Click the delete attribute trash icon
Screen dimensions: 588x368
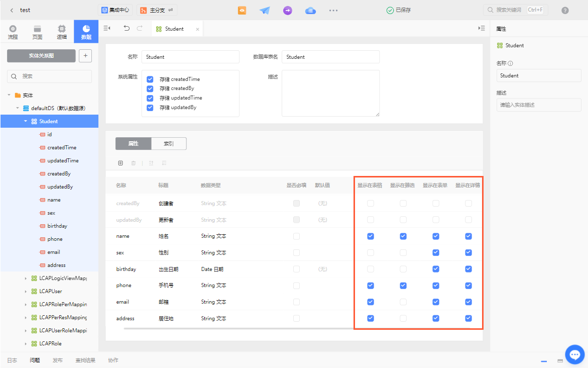pos(134,163)
